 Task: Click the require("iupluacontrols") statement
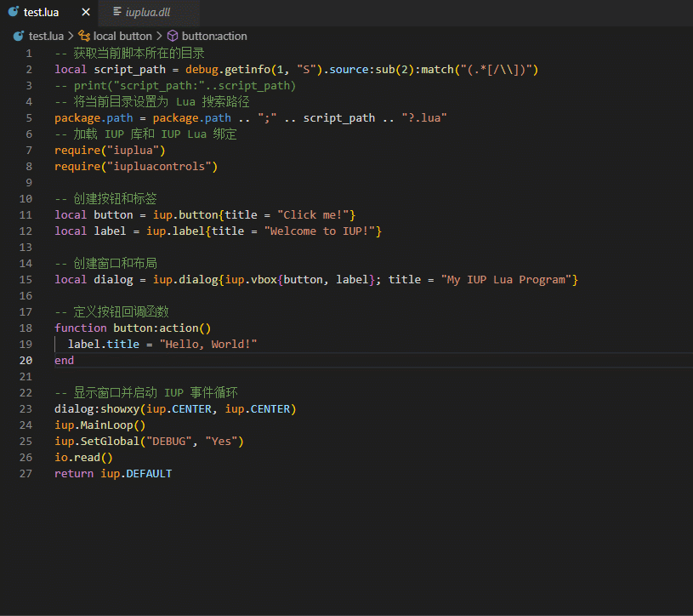pos(136,166)
